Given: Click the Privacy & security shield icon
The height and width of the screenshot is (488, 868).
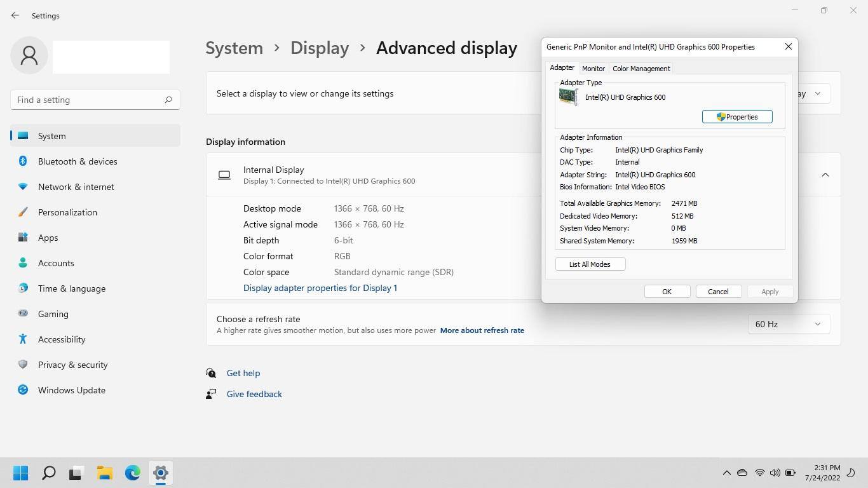Looking at the screenshot, I should 23,365.
